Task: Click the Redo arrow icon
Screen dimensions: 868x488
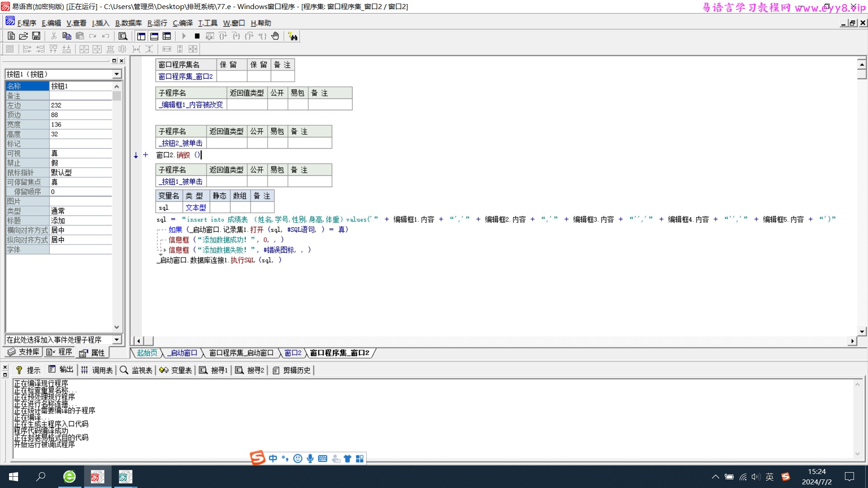Action: pos(93,36)
